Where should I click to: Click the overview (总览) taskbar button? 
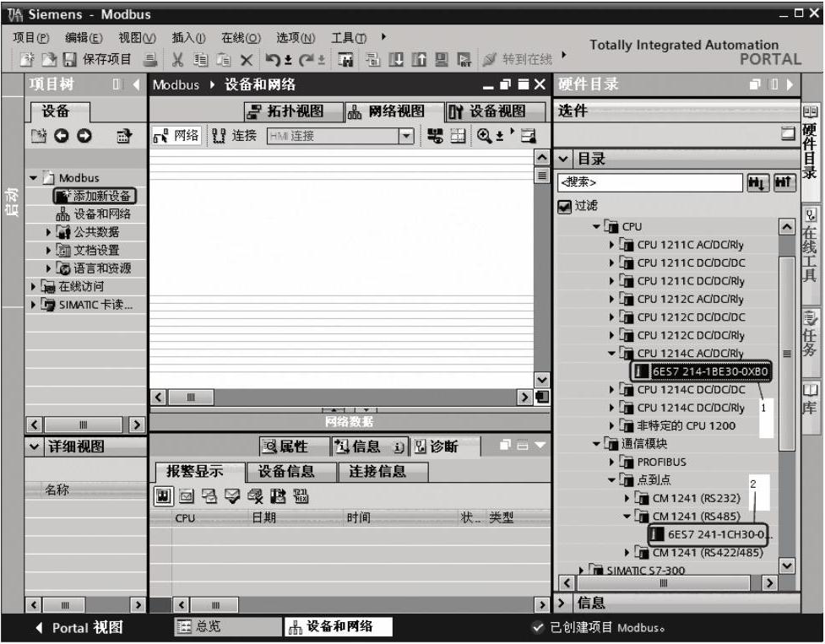[228, 626]
